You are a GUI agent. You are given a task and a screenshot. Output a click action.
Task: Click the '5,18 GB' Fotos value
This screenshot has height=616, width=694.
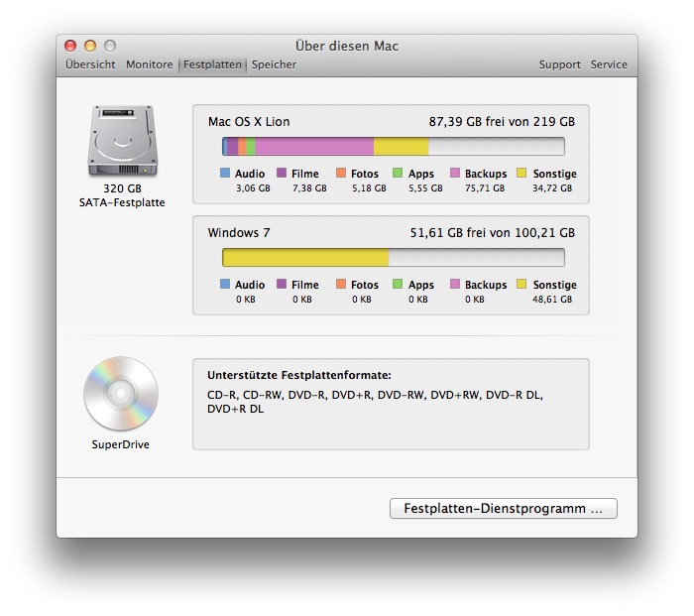coord(369,188)
